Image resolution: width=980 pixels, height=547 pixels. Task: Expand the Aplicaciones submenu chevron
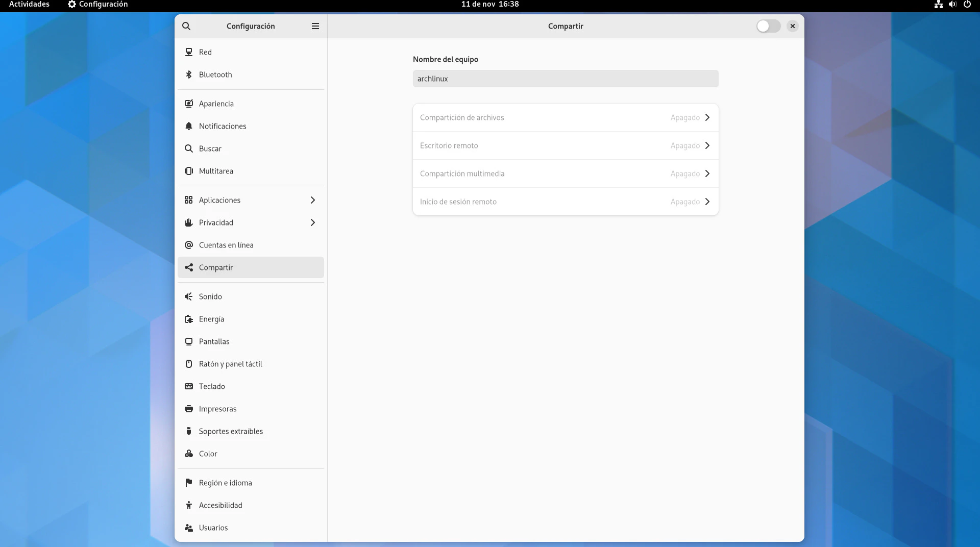click(313, 200)
